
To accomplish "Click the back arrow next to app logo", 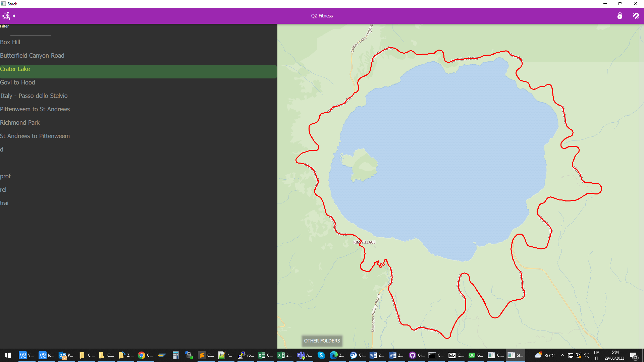I will pos(14,16).
